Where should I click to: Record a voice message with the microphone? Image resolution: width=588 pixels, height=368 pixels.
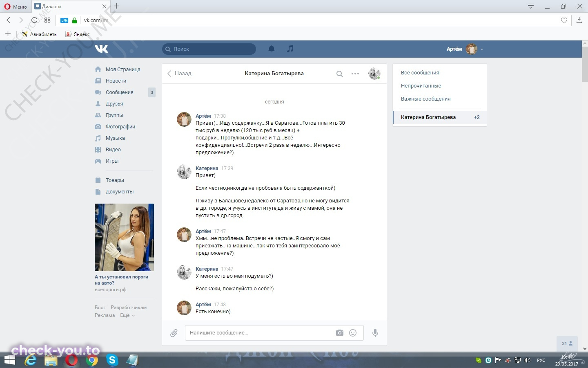(375, 333)
